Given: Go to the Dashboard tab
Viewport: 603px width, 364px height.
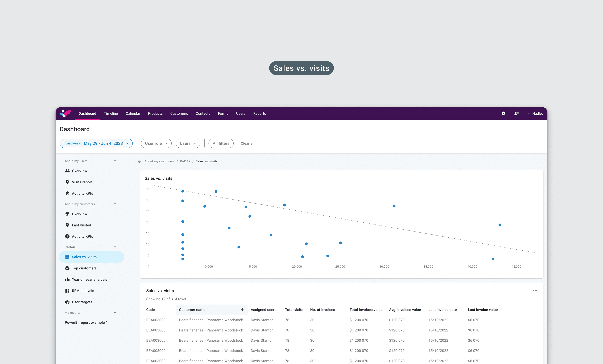Looking at the screenshot, I should tap(87, 114).
